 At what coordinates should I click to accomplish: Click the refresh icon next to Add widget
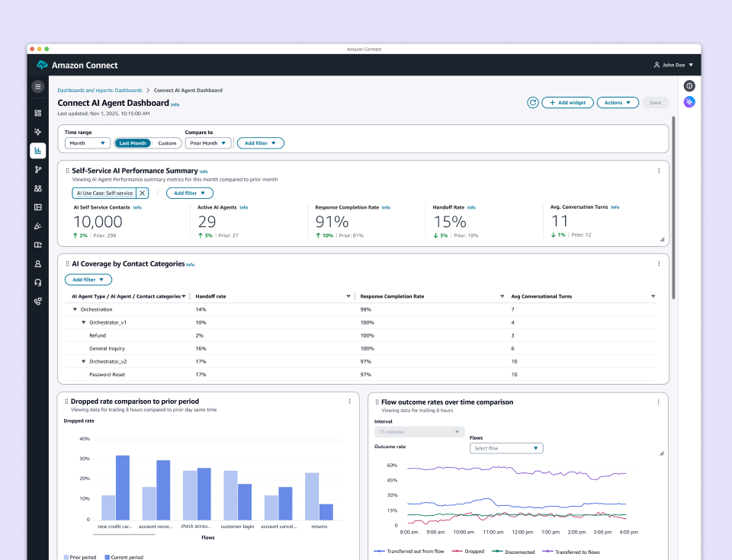pyautogui.click(x=533, y=102)
